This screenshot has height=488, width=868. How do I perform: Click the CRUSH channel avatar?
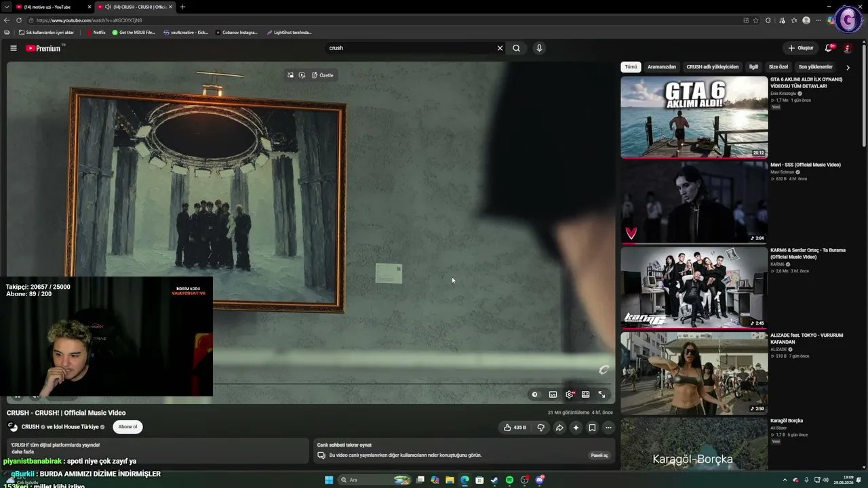[x=12, y=427]
